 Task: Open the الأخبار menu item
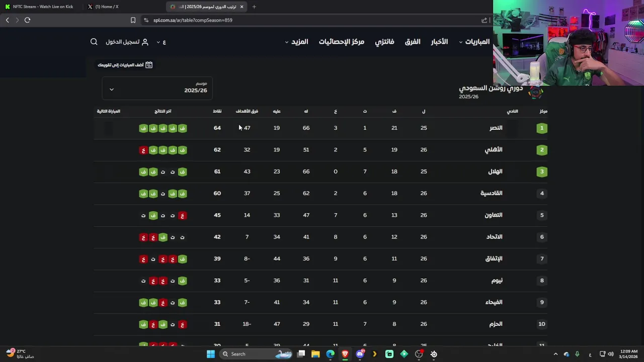tap(439, 42)
